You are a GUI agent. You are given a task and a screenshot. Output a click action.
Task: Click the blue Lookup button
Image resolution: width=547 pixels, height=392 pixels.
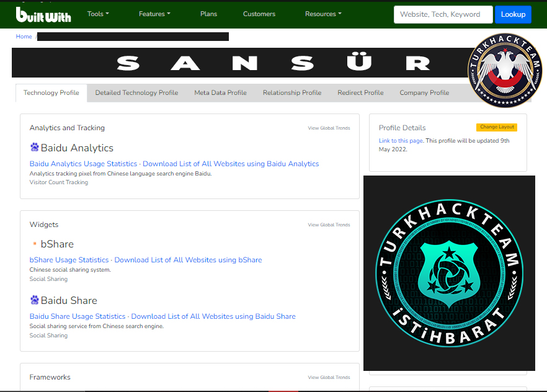pyautogui.click(x=513, y=14)
